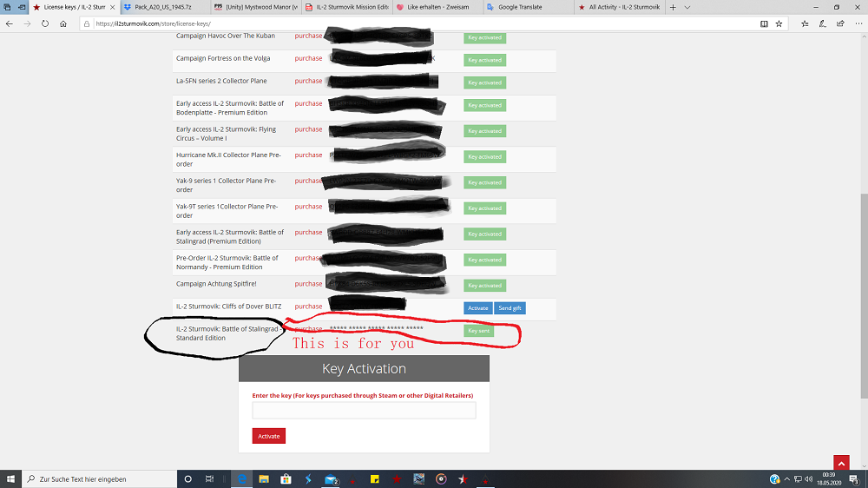Image resolution: width=868 pixels, height=488 pixels.
Task: Send Cliffs of Dover BLITZ as gift
Action: click(510, 308)
